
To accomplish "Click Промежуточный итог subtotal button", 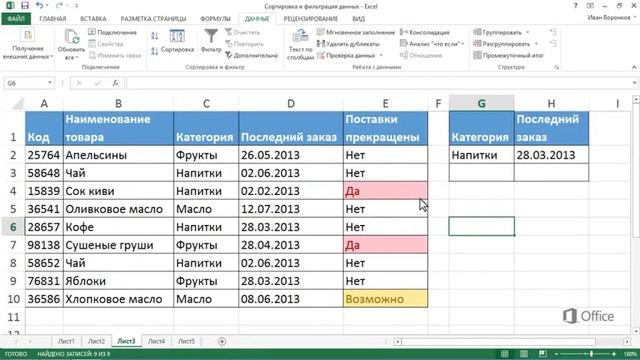I will (x=509, y=55).
